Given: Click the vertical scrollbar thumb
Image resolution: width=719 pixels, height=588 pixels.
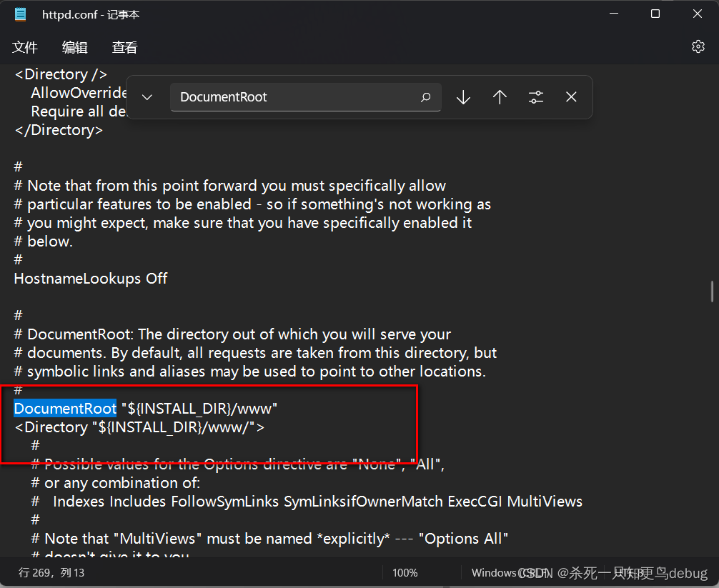Looking at the screenshot, I should 712,291.
